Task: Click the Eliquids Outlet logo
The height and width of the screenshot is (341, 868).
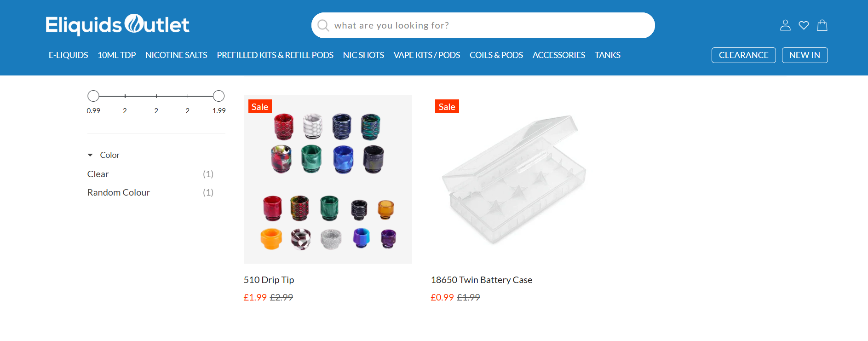Action: point(117,25)
